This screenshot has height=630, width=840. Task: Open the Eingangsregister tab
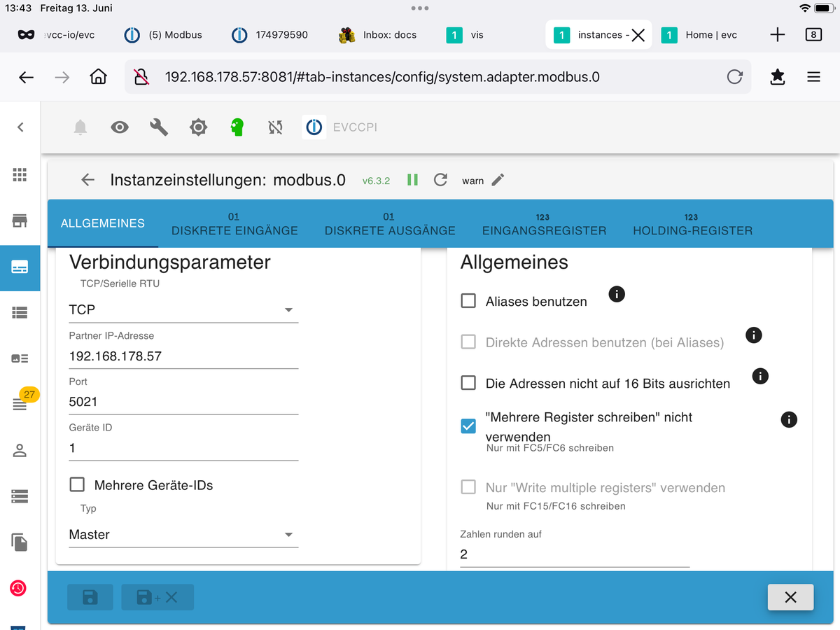point(544,225)
